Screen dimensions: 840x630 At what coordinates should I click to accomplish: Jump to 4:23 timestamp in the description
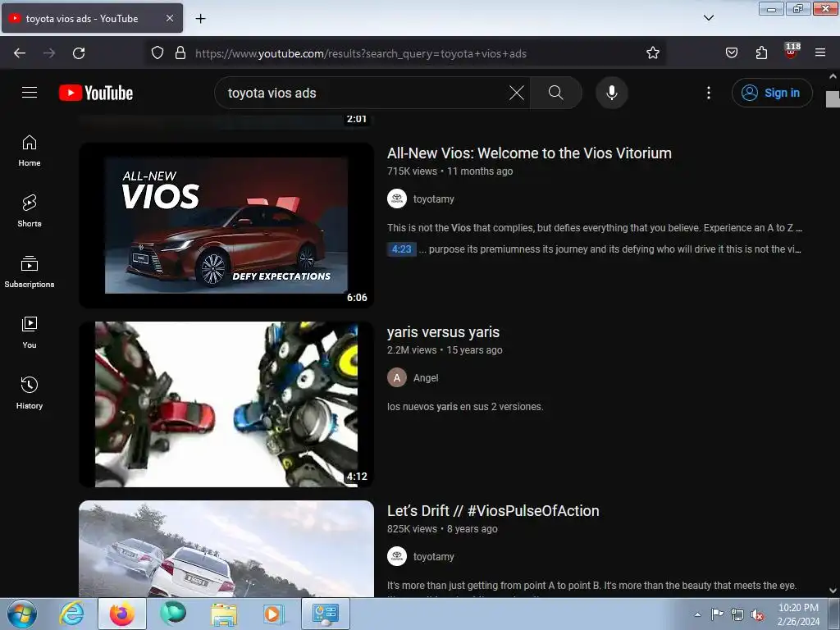[x=401, y=249]
